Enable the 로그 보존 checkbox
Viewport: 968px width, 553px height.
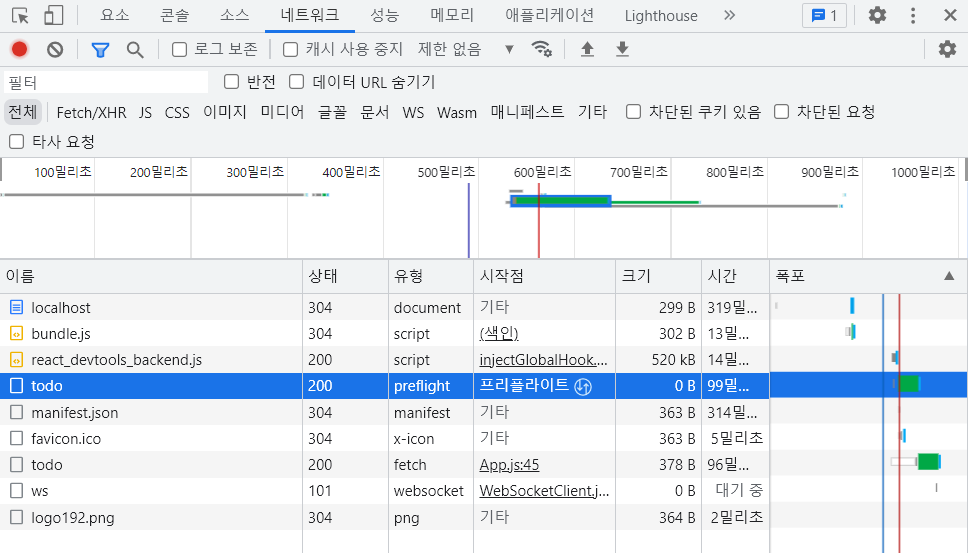coord(179,49)
